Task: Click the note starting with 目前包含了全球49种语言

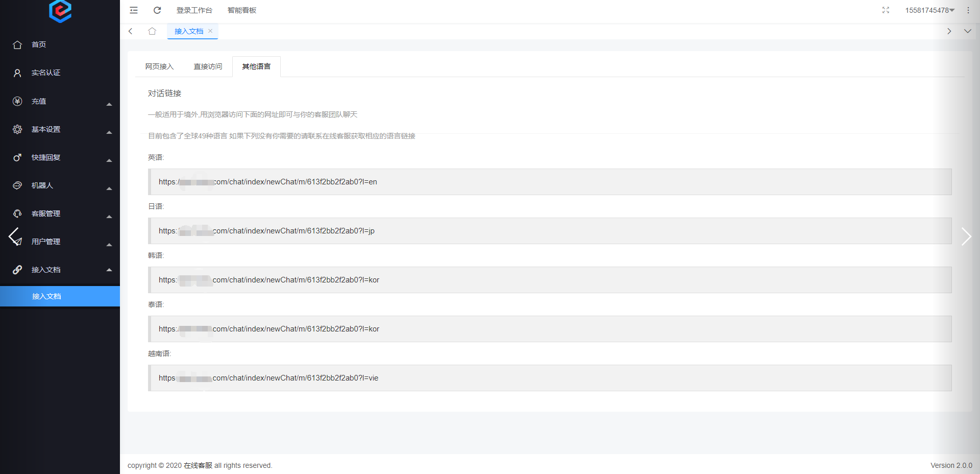Action: coord(282,136)
